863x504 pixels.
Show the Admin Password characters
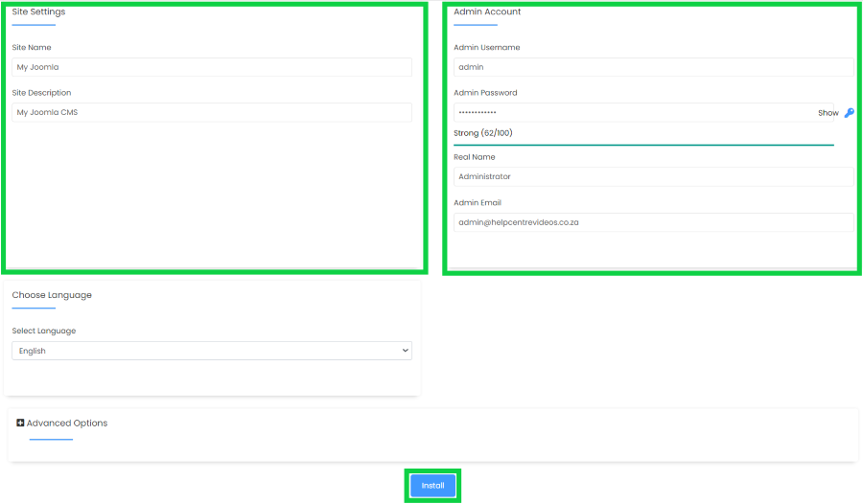click(828, 113)
